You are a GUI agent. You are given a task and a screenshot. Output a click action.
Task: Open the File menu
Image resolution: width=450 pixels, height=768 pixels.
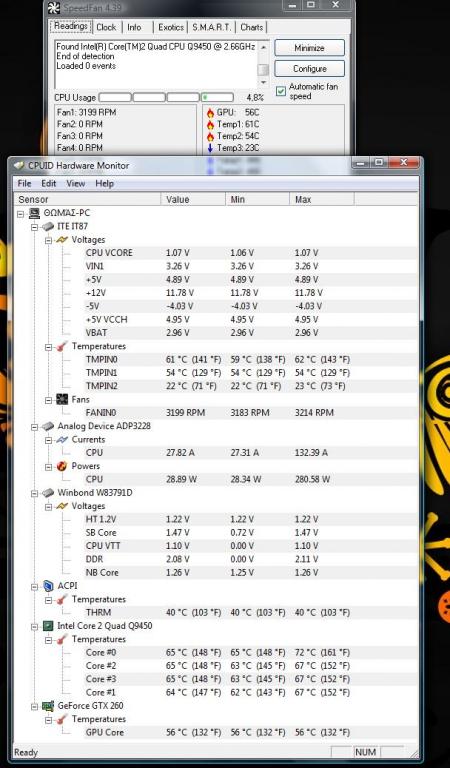[24, 184]
